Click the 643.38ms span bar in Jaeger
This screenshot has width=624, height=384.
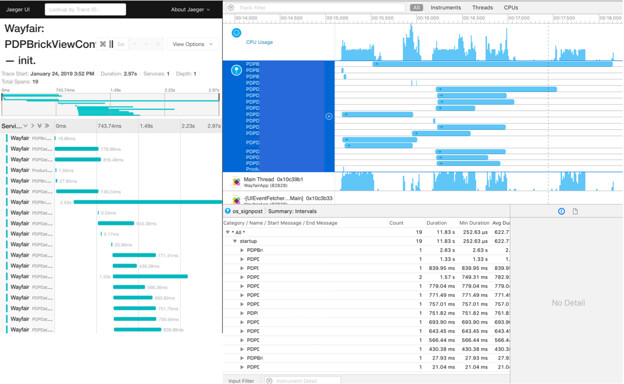[x=116, y=223]
